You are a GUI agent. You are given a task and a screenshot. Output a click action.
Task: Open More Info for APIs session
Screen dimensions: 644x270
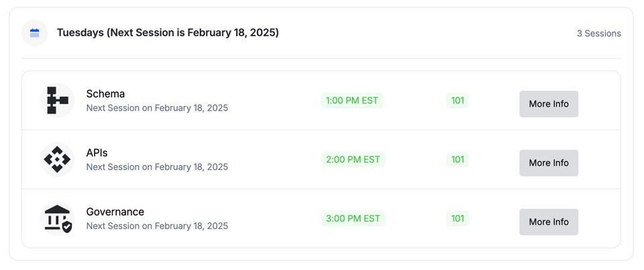[x=548, y=163]
